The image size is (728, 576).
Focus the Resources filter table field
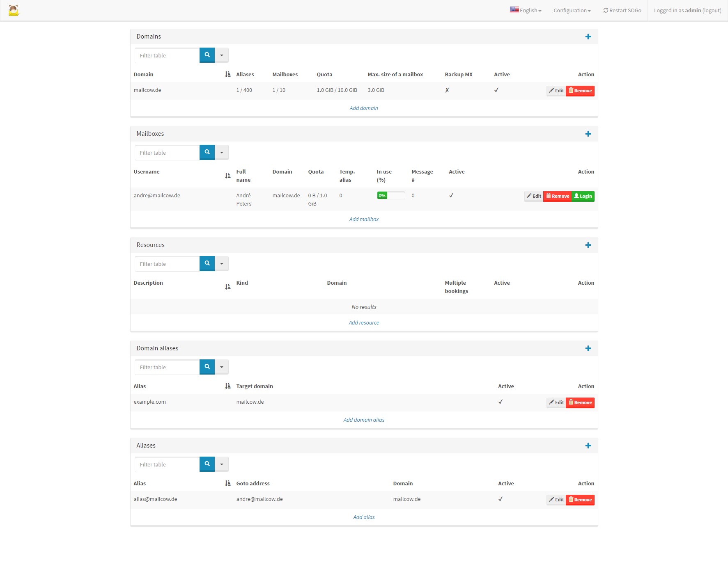[167, 264]
